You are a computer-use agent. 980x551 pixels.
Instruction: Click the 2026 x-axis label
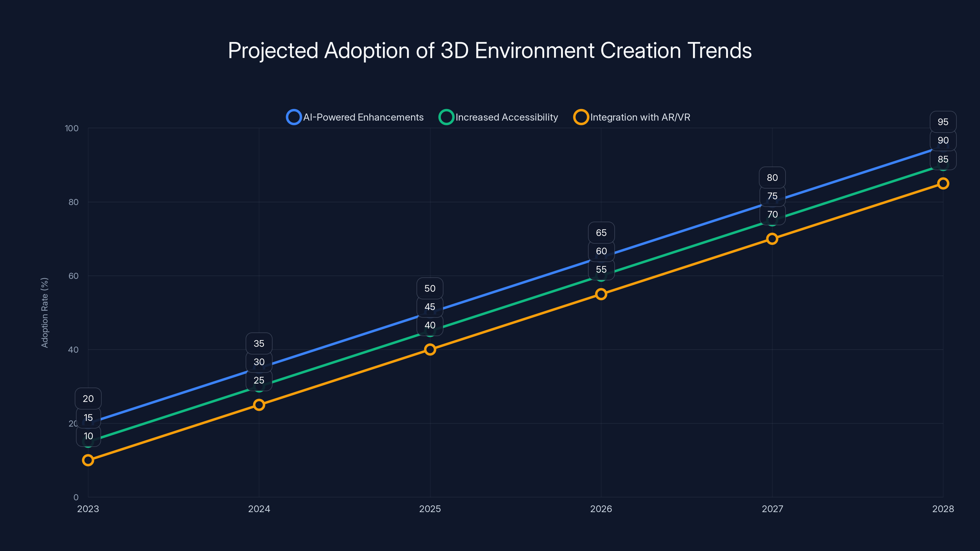pos(601,509)
